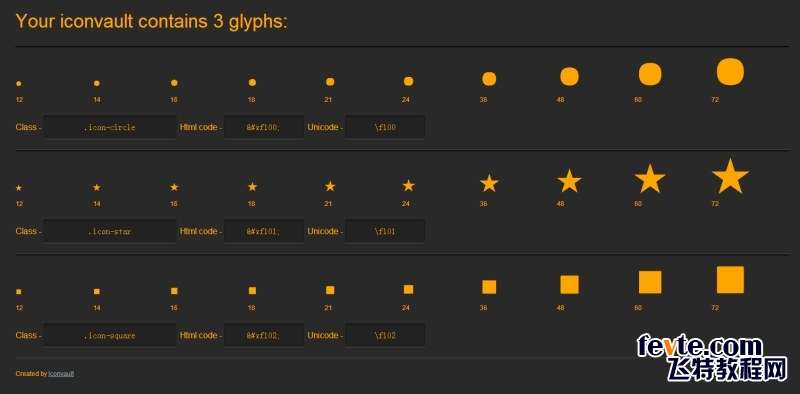Select the 60-size square icon
The width and height of the screenshot is (800, 394).
click(650, 282)
